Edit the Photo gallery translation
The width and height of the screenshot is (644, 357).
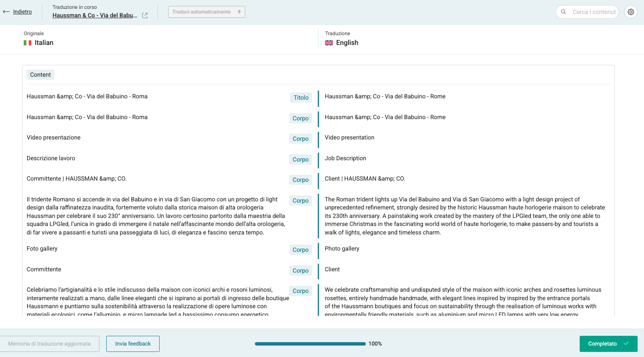pos(342,248)
